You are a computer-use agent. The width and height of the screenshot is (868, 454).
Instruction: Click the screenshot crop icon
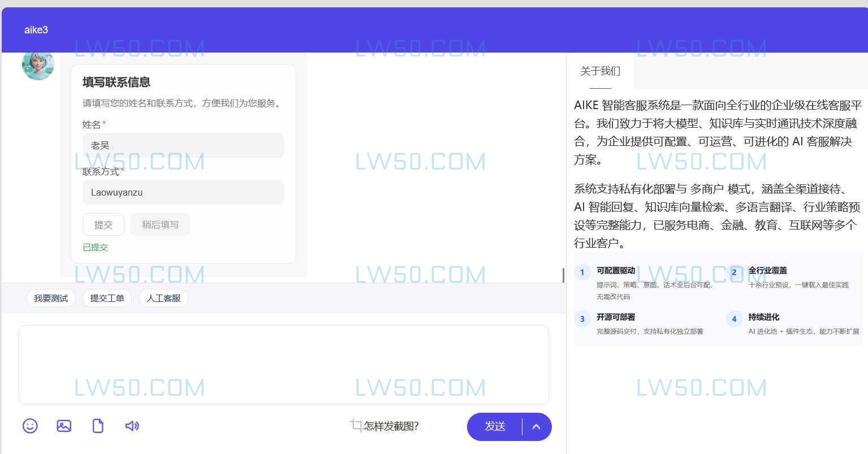click(356, 425)
